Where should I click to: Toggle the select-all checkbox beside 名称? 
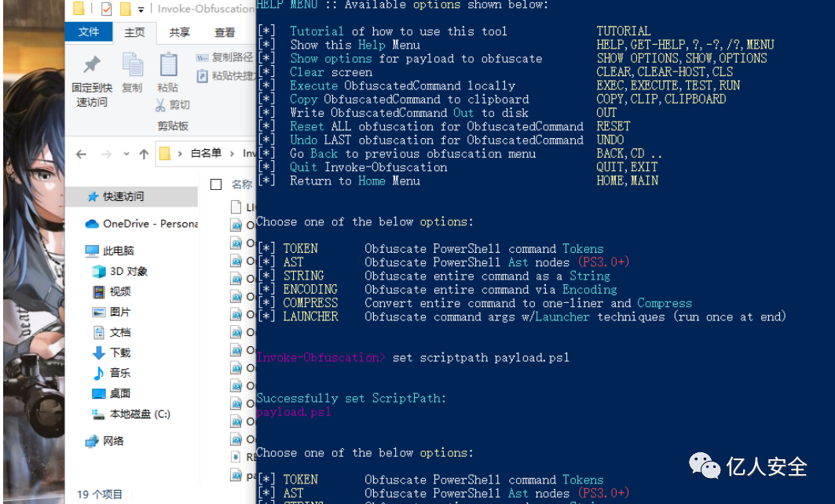click(216, 184)
